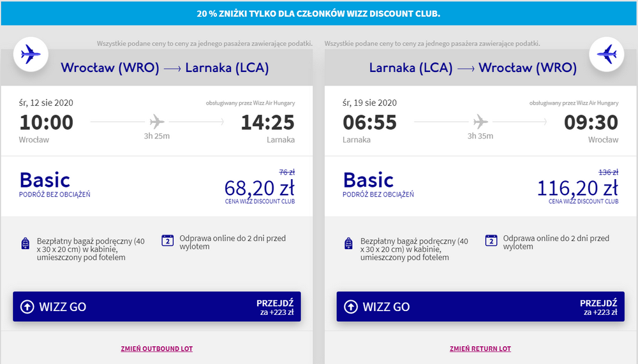Screen dimensions: 638x364
Task: Click the plane icon between 10:00 and 14:25
Action: pyautogui.click(x=157, y=121)
